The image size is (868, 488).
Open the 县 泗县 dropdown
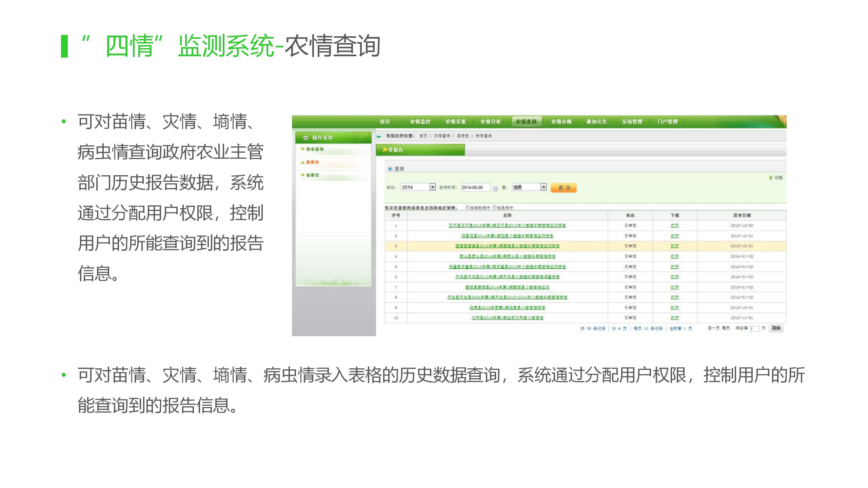[544, 187]
